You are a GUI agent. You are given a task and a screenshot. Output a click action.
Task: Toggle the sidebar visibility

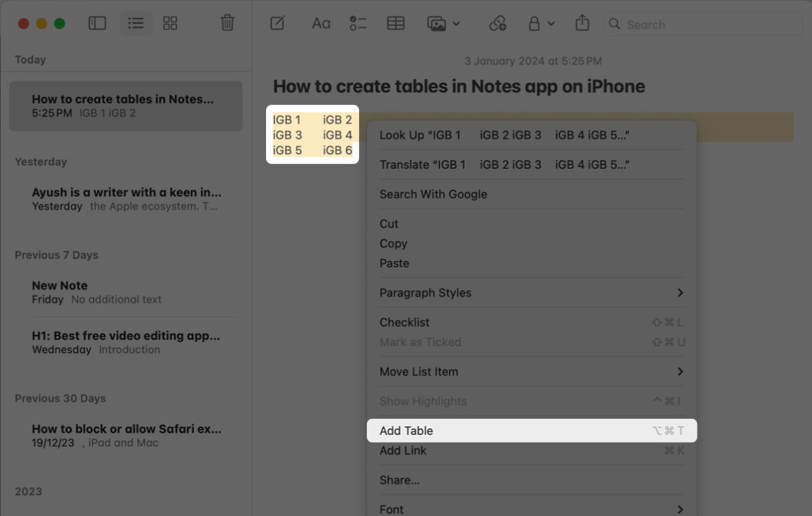coord(97,22)
